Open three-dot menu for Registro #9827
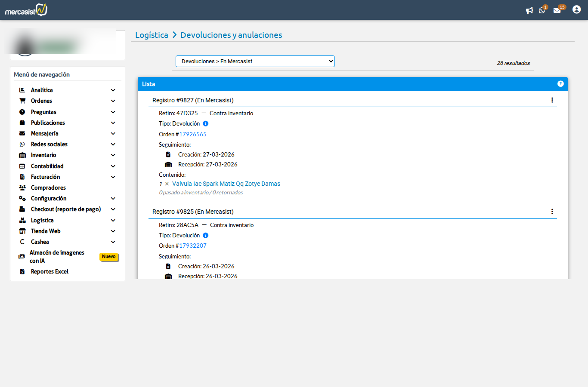588x387 pixels. point(552,100)
